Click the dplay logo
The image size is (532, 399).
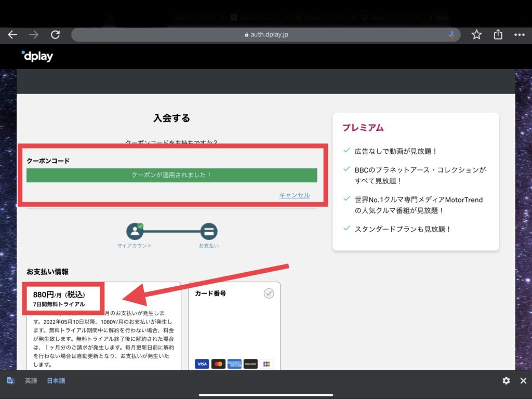tap(37, 56)
